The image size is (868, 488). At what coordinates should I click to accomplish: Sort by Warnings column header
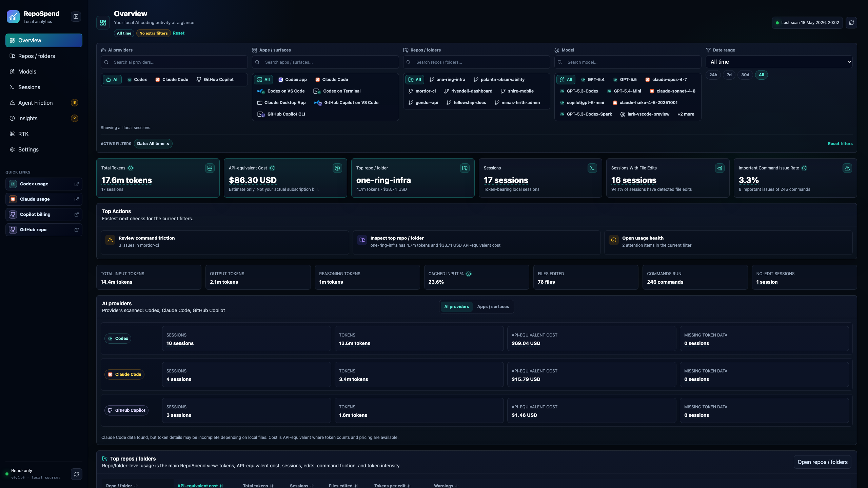tap(446, 486)
